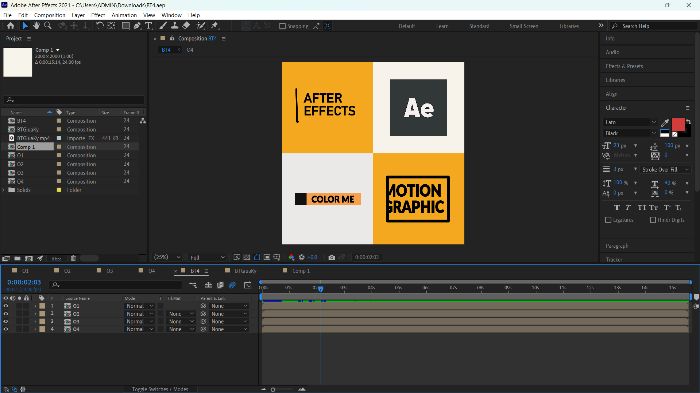Image resolution: width=700 pixels, height=393 pixels.
Task: Select the Pen tool
Action: pyautogui.click(x=137, y=26)
